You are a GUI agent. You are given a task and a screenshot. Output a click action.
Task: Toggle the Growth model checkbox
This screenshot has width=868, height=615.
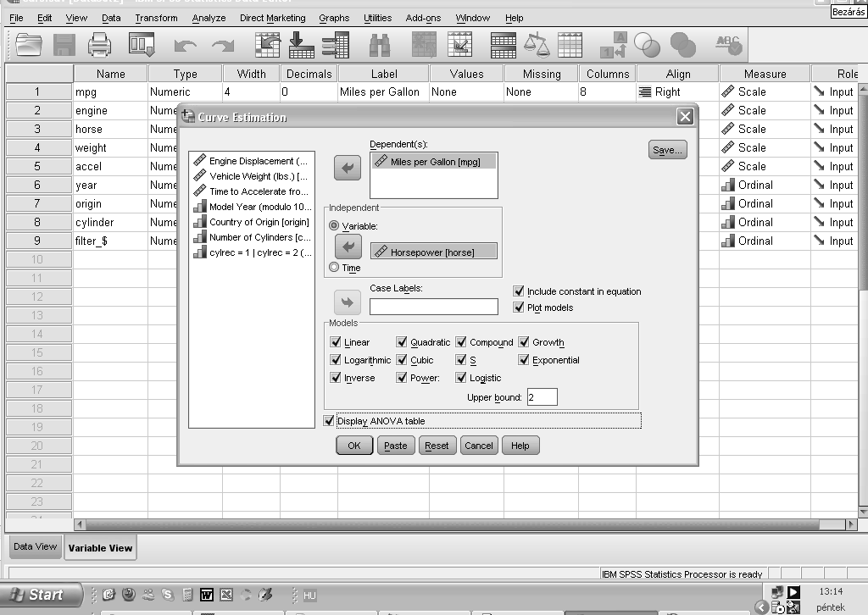tap(524, 341)
